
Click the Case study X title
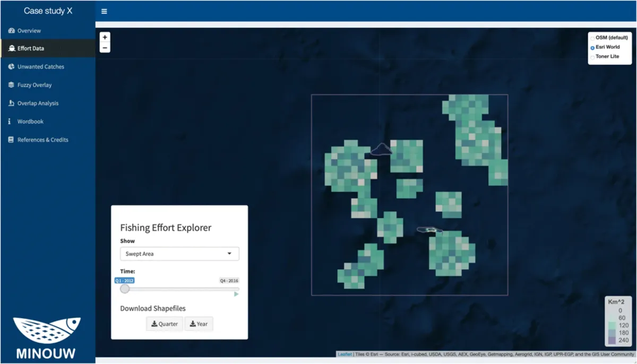coord(48,11)
